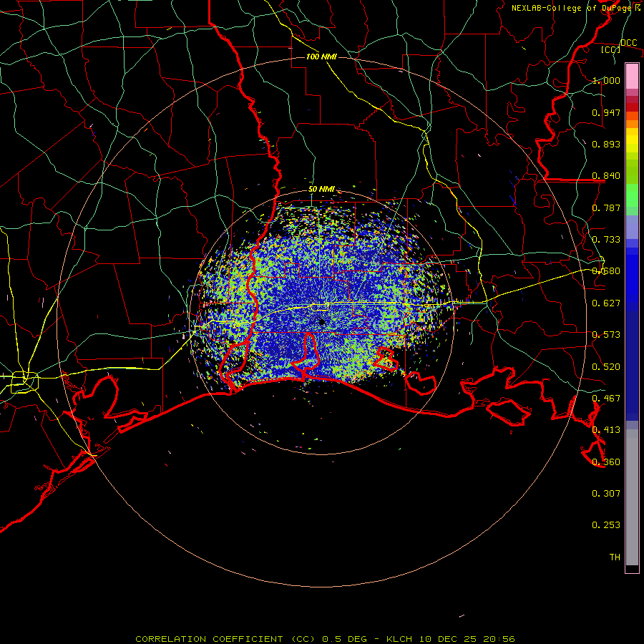This screenshot has width=644, height=644.
Task: Click the black radar site dot at center
Action: click(322, 322)
